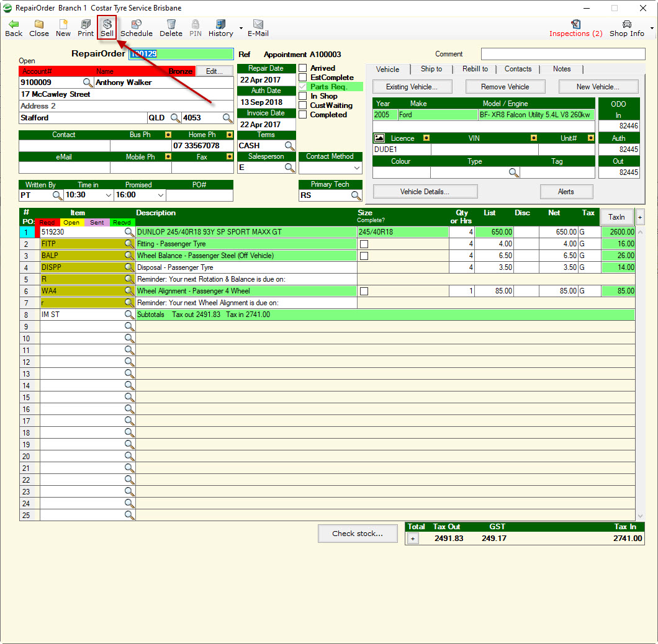Mark the Wheel Balance line complete

(364, 256)
